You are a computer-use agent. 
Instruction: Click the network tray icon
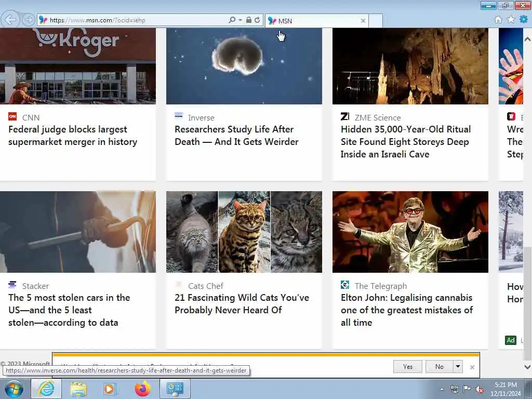(x=454, y=389)
